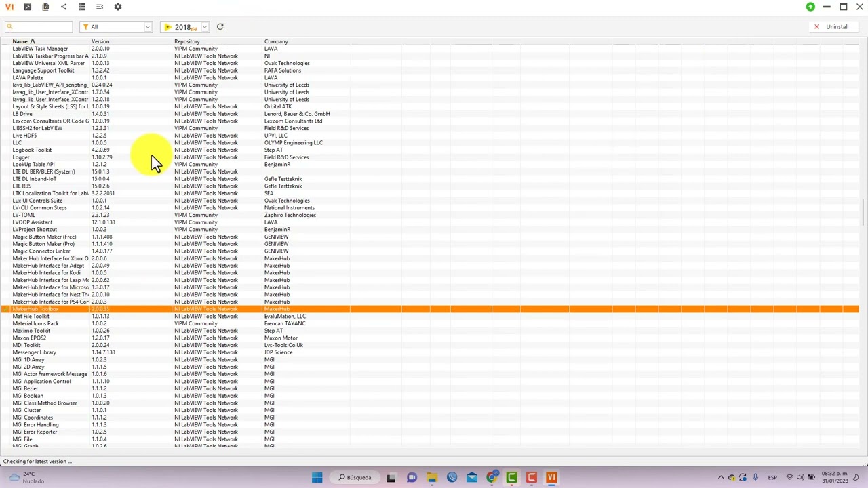Open File Explorer from taskbar
868x488 pixels.
[431, 477]
